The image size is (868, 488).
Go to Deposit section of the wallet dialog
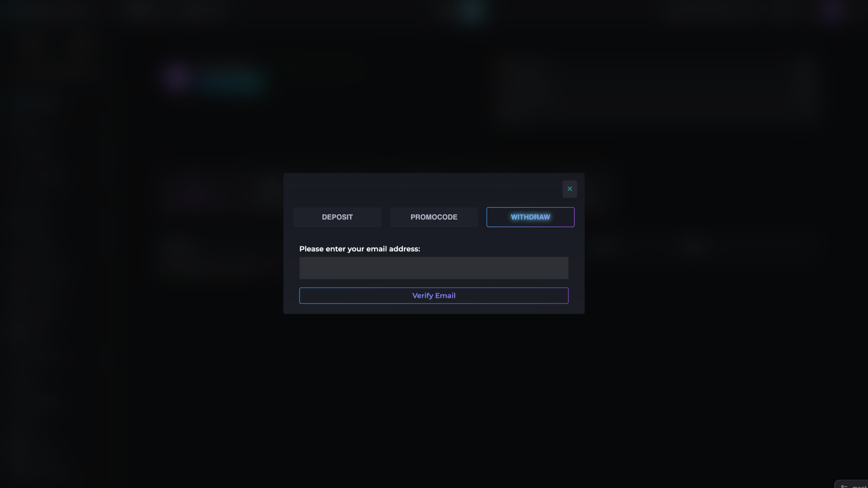tap(337, 217)
